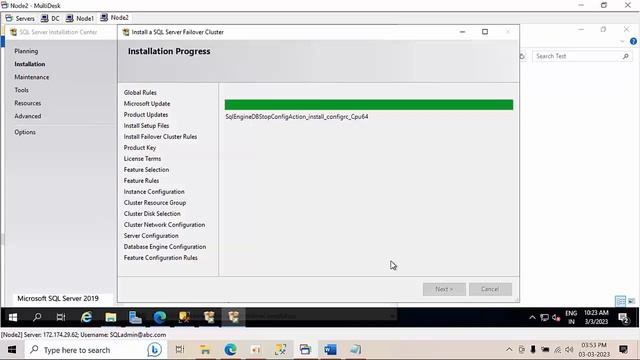Click the SqlEngineDBStopConfigAction status text

click(297, 117)
